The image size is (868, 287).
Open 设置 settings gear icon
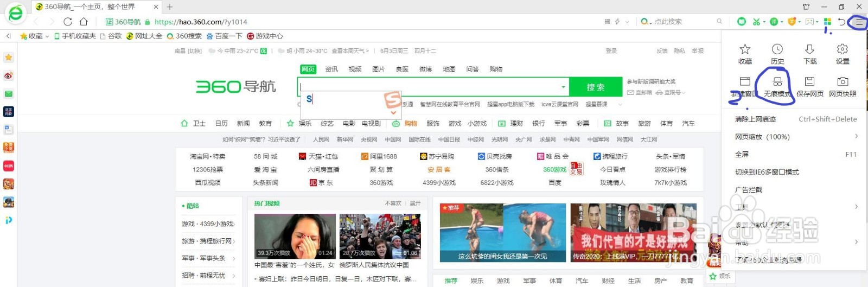click(x=843, y=49)
